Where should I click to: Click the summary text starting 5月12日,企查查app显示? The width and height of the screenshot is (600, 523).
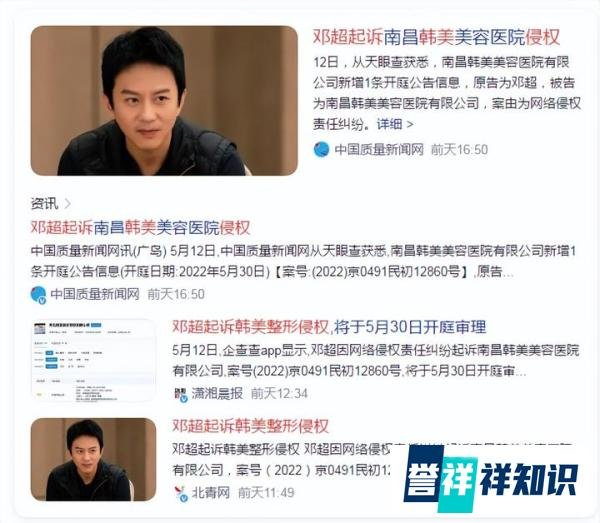pos(376,360)
